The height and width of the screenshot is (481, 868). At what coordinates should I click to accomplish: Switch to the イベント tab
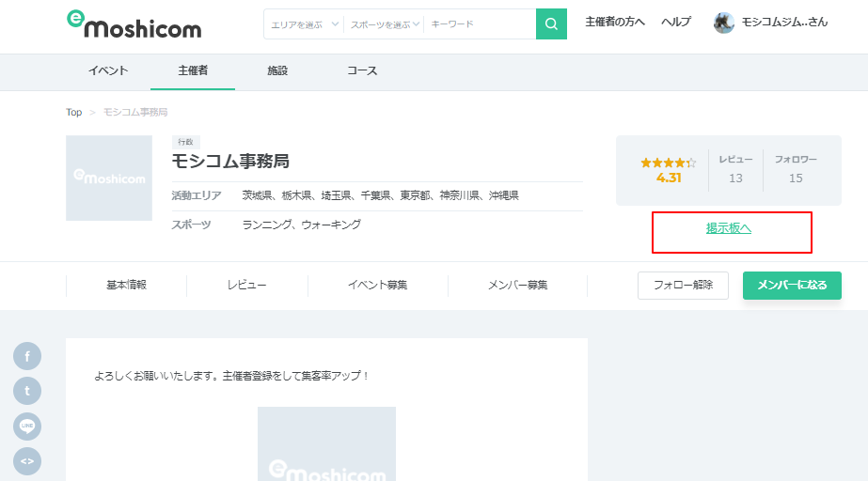pyautogui.click(x=108, y=70)
